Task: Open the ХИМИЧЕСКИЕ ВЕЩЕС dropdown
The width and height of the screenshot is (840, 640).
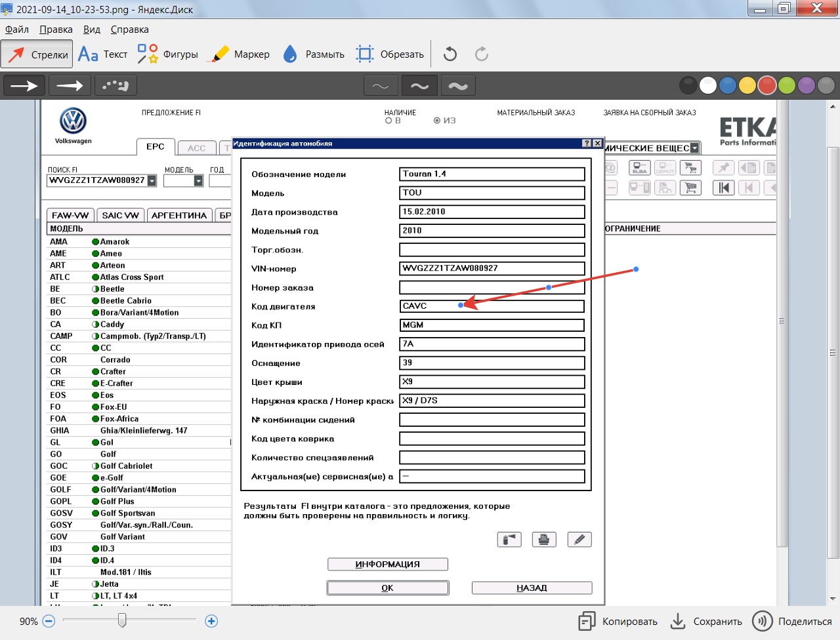Action: tap(695, 148)
